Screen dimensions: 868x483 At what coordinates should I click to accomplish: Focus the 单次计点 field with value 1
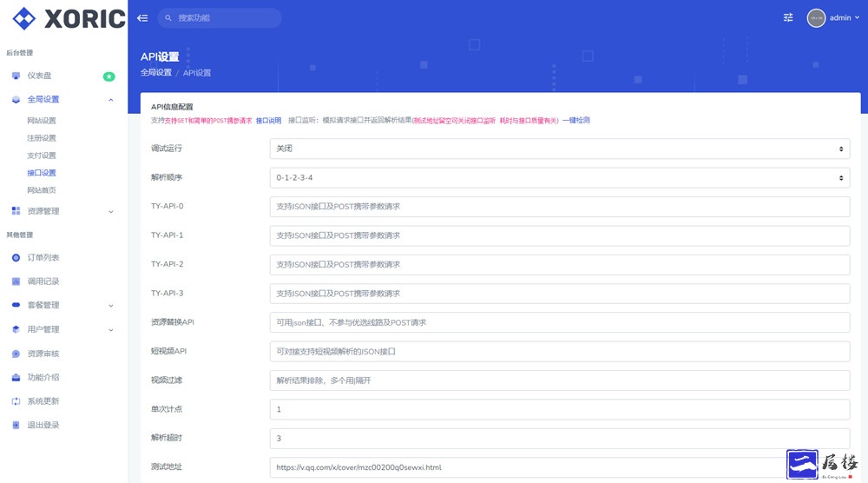click(x=560, y=409)
